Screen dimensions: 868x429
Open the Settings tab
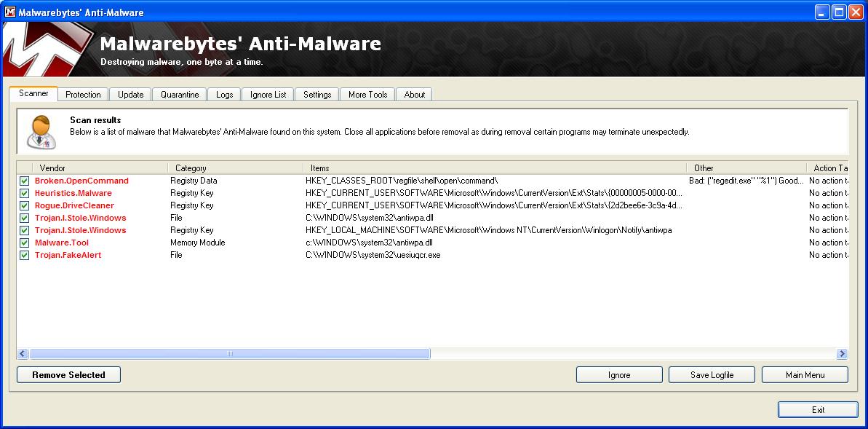(x=317, y=95)
